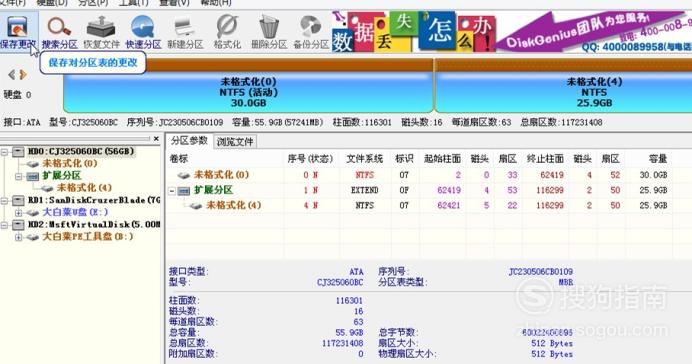Click the HD2 MsftVirtualDisk icon in tree
Viewport: 692px width, 364px height.
tap(18, 225)
